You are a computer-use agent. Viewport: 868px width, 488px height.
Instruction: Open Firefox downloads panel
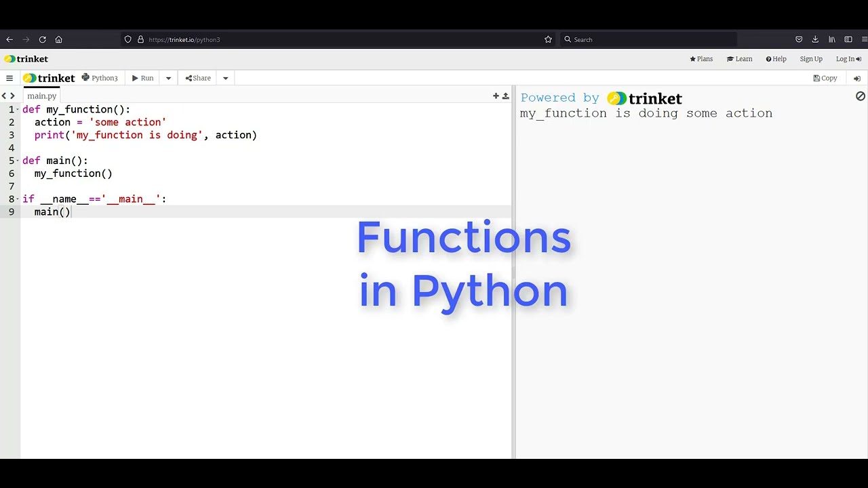815,39
